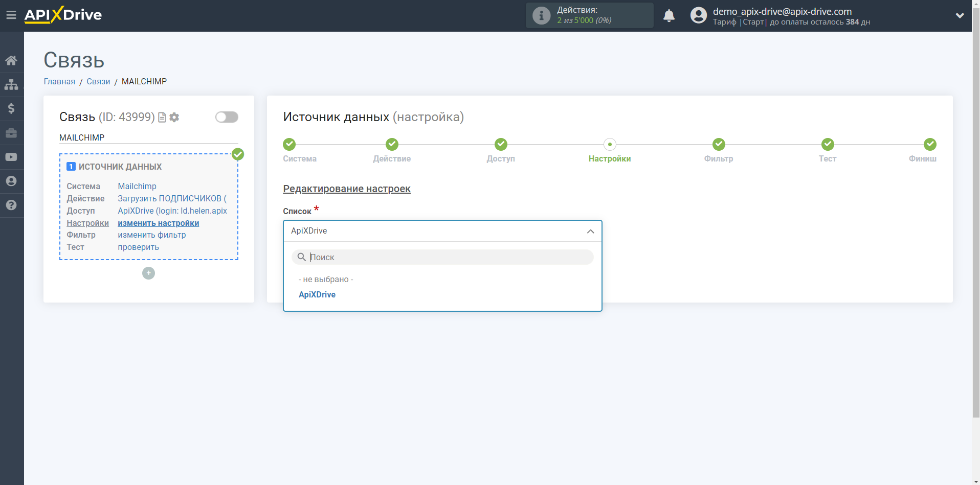This screenshot has height=485, width=980.
Task: Open the connections sitemap sidebar icon
Action: point(11,84)
